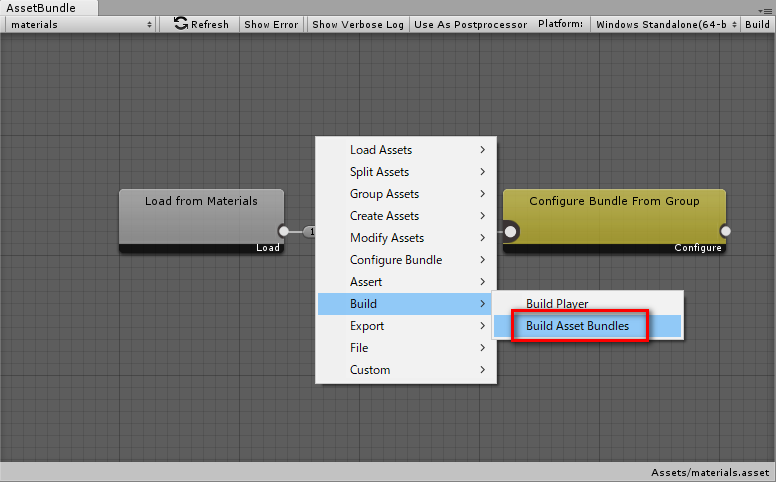This screenshot has width=776, height=482.
Task: Click the Build button in toolbar
Action: pos(757,24)
